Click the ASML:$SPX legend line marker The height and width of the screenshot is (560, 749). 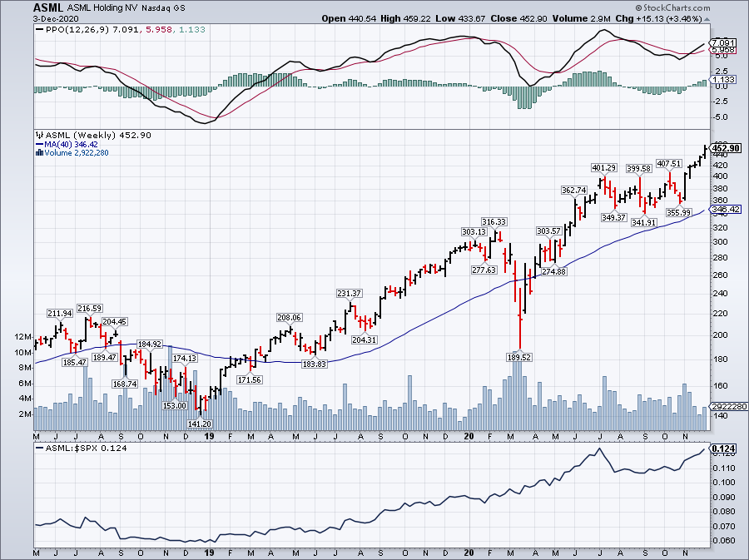click(x=40, y=448)
